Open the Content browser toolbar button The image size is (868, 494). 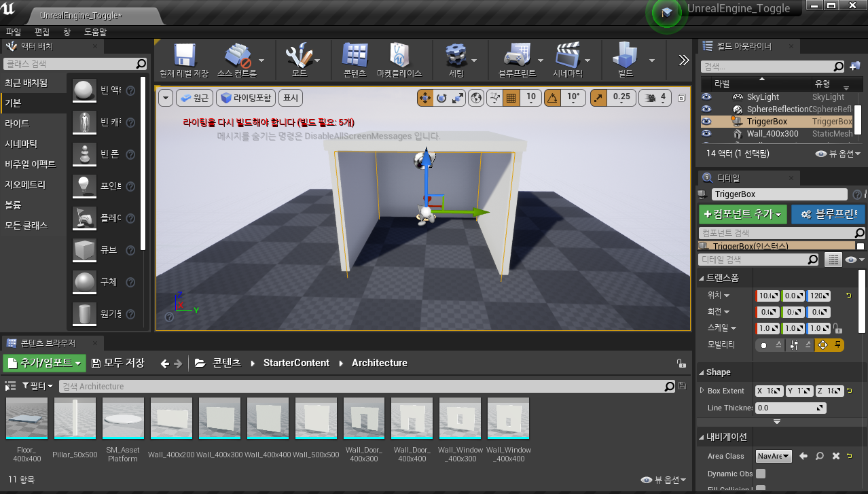click(355, 60)
